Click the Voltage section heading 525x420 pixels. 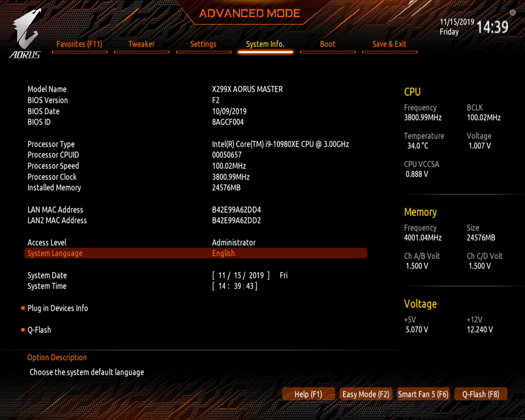click(420, 304)
